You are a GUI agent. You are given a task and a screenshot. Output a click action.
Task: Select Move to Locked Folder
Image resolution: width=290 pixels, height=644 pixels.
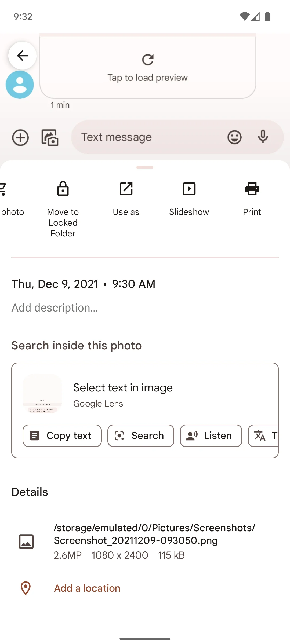[63, 209]
